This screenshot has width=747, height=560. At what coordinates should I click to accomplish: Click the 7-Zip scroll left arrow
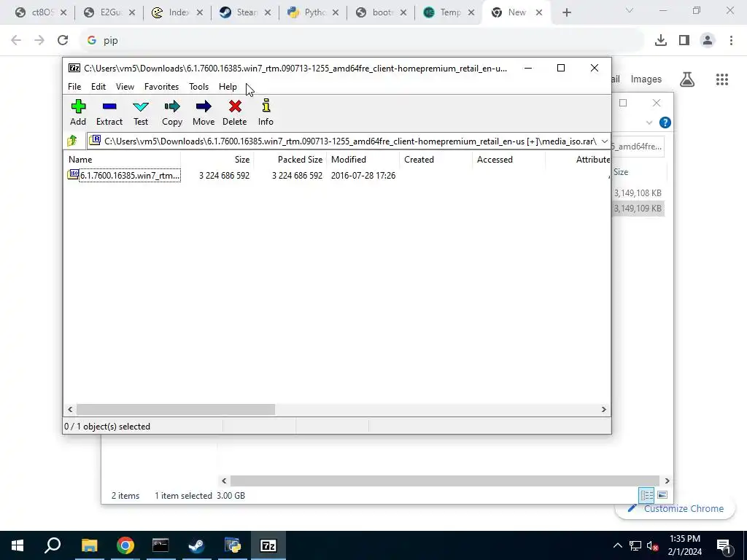tap(70, 410)
